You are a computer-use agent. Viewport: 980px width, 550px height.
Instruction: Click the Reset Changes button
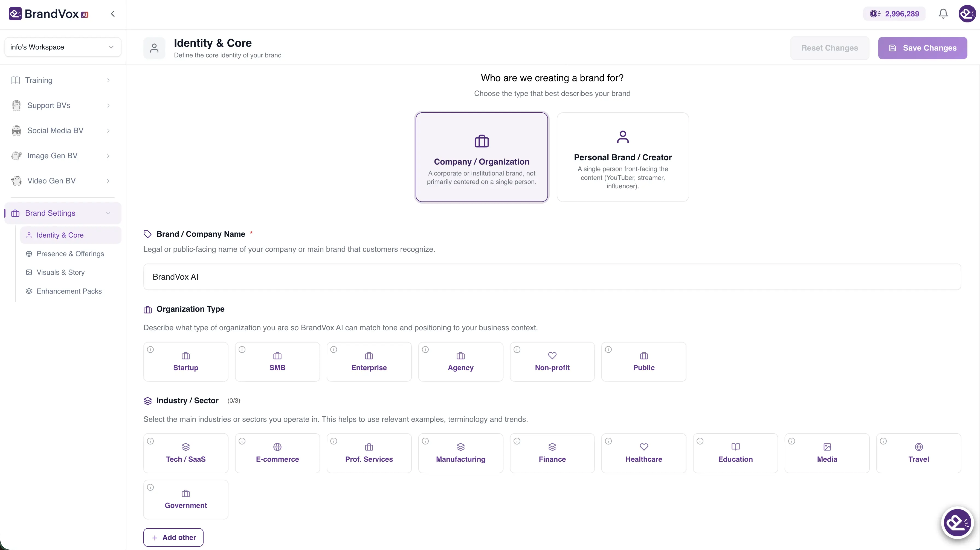830,48
